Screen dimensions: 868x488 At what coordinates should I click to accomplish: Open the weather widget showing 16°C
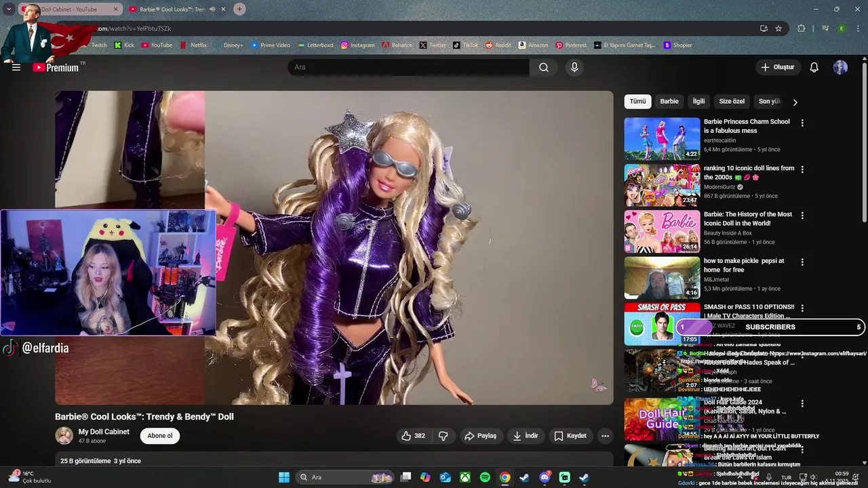[x=31, y=477]
